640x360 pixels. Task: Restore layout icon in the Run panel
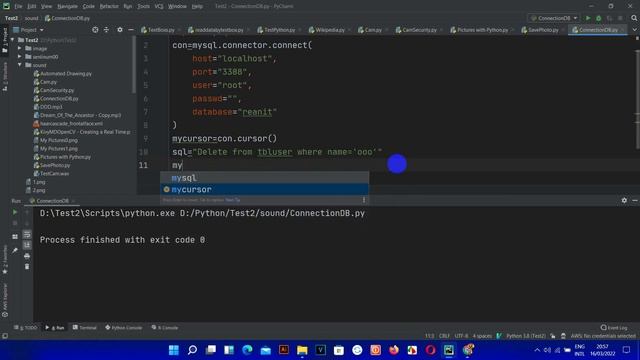(15, 237)
